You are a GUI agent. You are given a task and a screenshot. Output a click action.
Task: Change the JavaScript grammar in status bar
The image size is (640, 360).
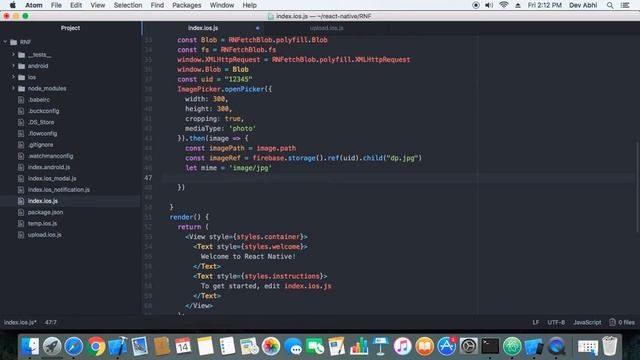click(x=587, y=322)
